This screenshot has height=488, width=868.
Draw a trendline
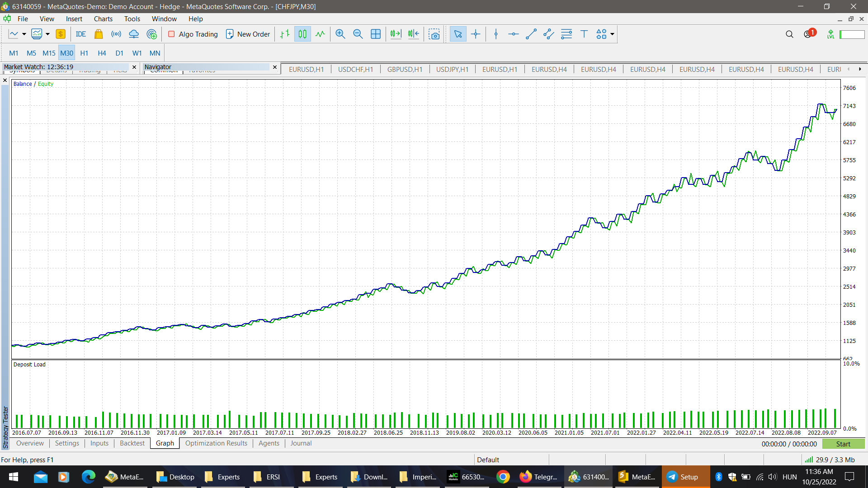531,34
